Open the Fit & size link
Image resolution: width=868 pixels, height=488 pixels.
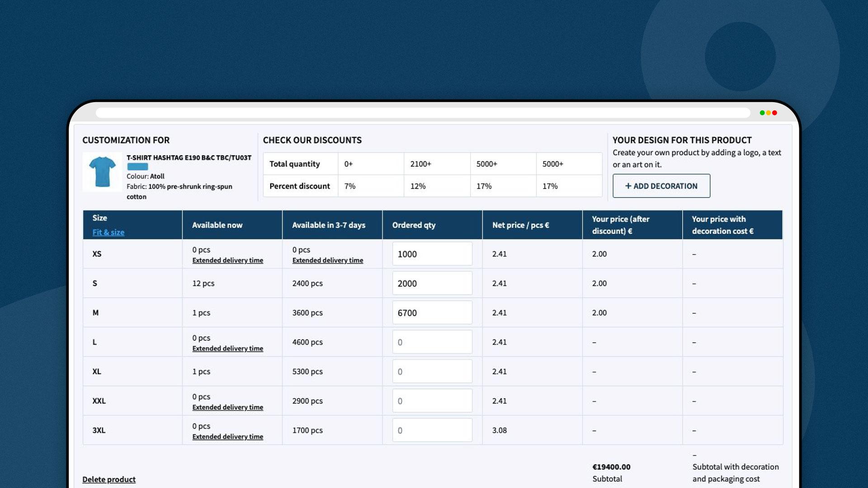108,232
